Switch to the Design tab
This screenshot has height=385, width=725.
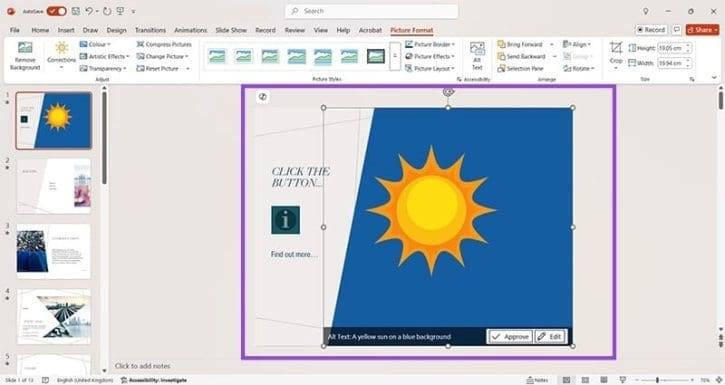pos(116,30)
